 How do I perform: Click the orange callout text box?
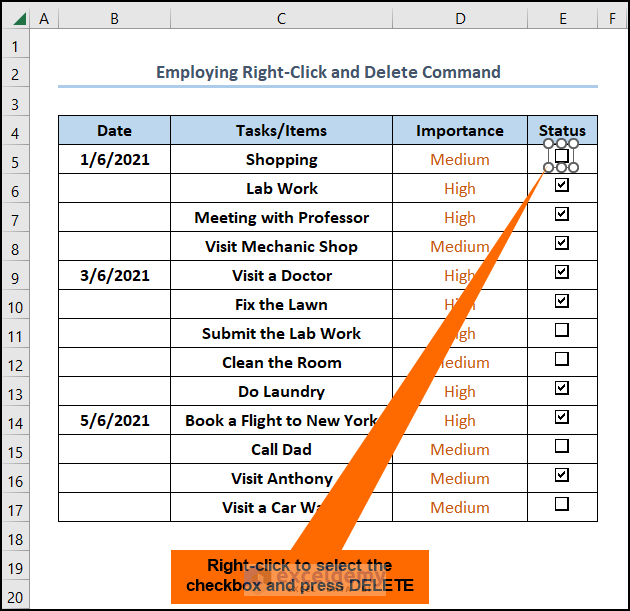pyautogui.click(x=299, y=576)
